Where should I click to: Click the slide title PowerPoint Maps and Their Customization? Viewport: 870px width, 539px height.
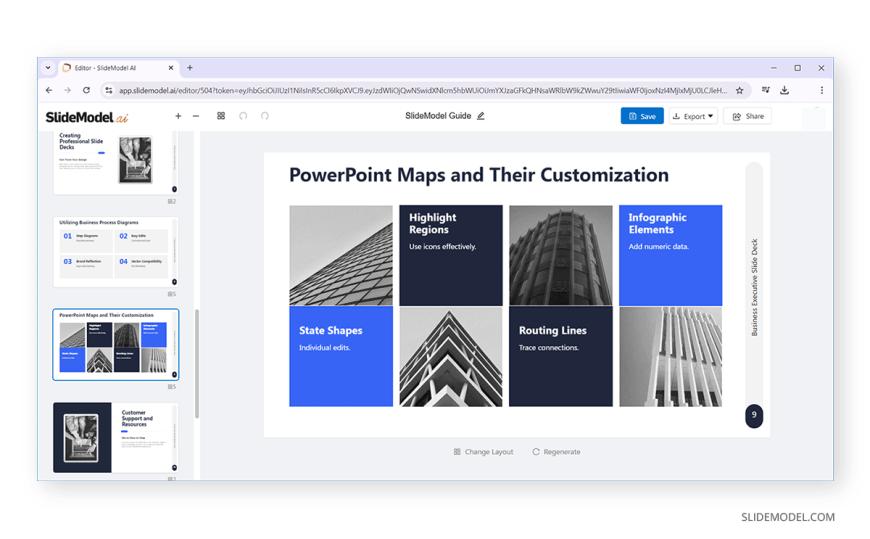pos(479,175)
